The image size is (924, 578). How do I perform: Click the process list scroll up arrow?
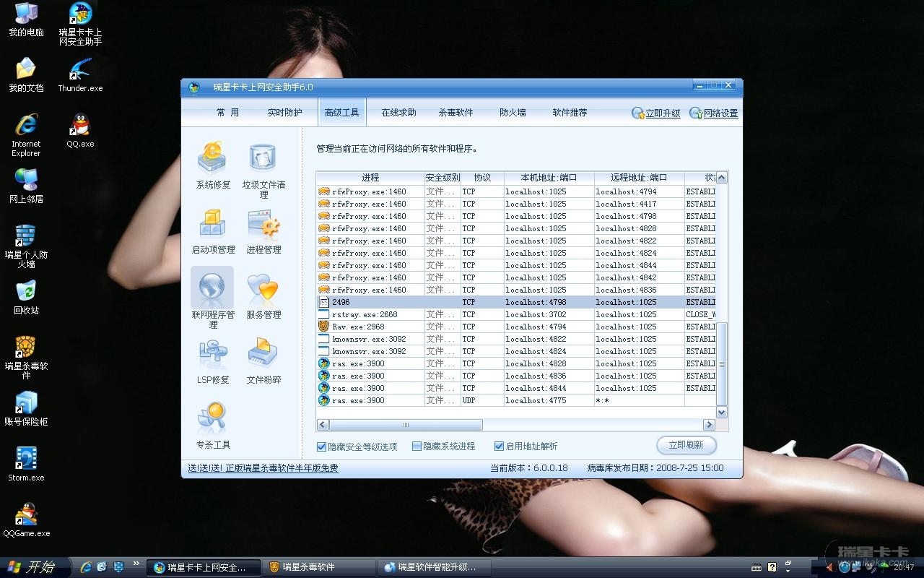pos(721,178)
